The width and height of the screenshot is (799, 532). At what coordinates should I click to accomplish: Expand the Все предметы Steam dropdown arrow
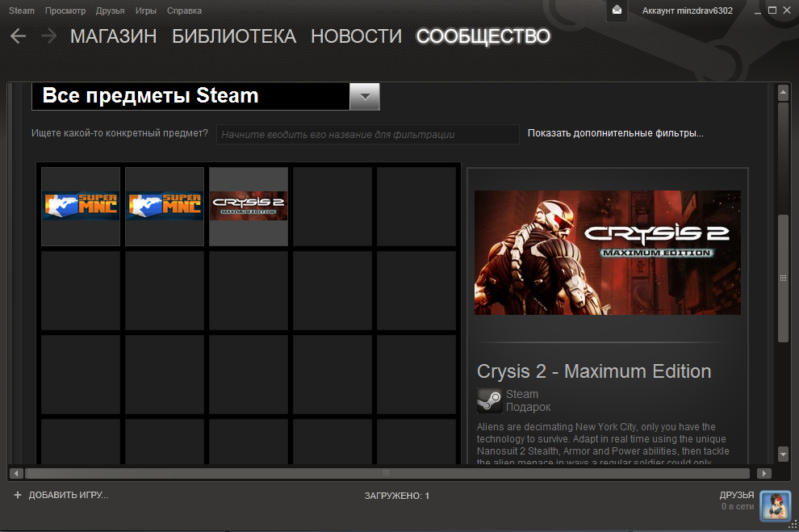(365, 96)
